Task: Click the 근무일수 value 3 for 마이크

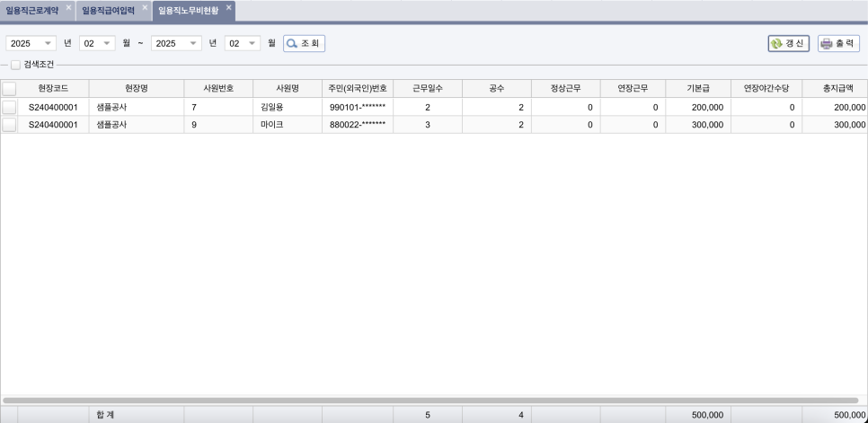Action: click(x=428, y=125)
